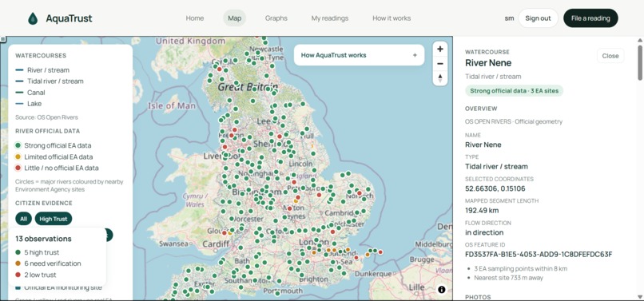
Task: Click rightmost red marker in offshore cluster
Action: point(380,252)
